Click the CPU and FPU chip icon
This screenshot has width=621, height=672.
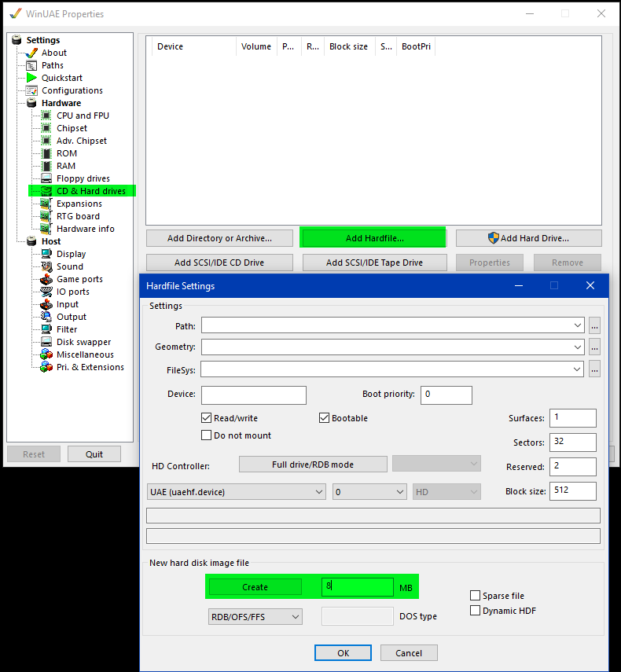46,116
